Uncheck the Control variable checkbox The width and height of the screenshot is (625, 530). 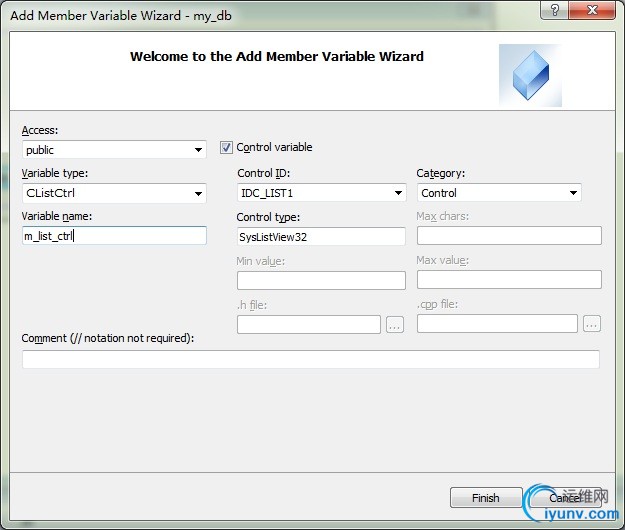point(226,148)
